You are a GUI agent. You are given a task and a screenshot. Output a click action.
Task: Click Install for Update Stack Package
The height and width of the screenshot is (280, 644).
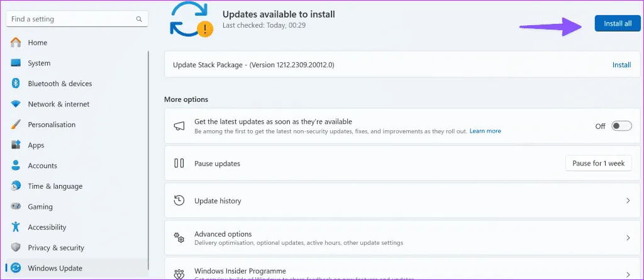[621, 65]
